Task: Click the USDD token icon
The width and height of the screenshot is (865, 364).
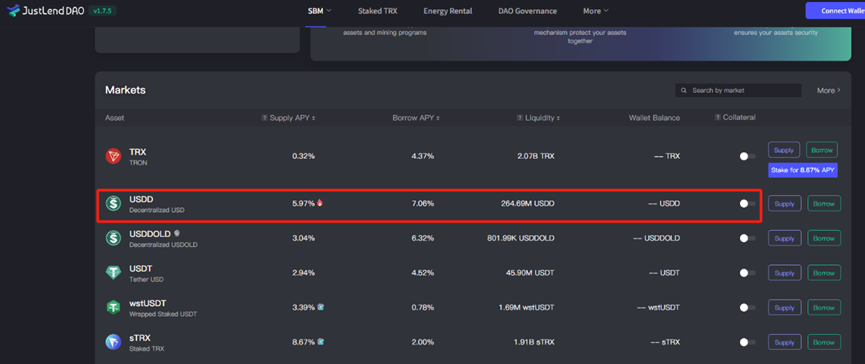Action: click(113, 204)
